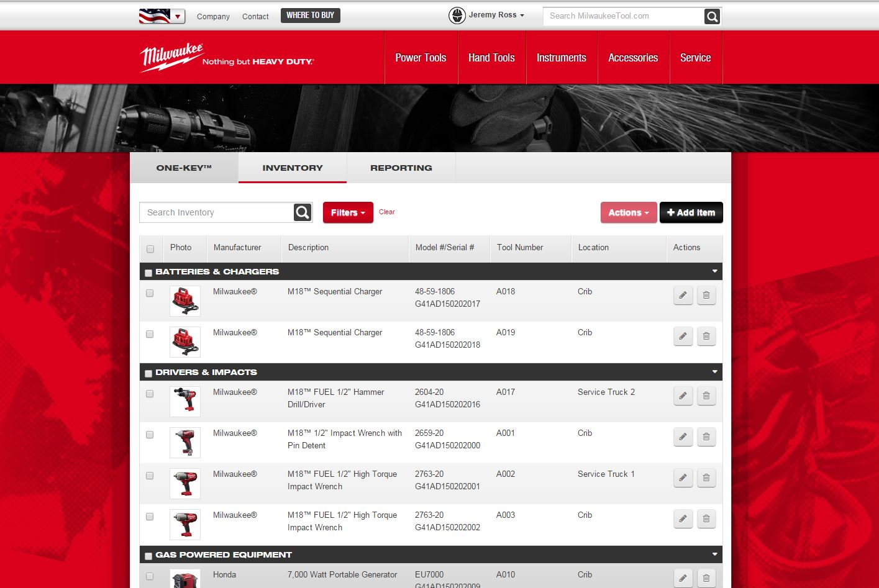
Task: Open the Actions dropdown button
Action: (628, 212)
